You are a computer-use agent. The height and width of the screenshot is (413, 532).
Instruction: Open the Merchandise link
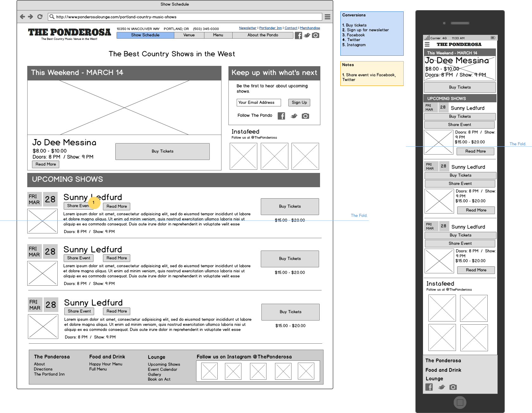coord(310,28)
